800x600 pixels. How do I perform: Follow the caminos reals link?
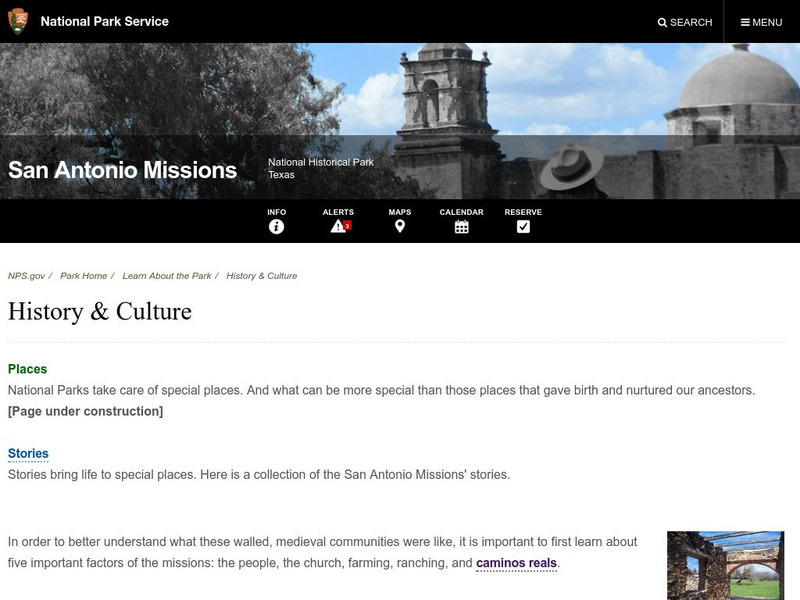[x=516, y=563]
